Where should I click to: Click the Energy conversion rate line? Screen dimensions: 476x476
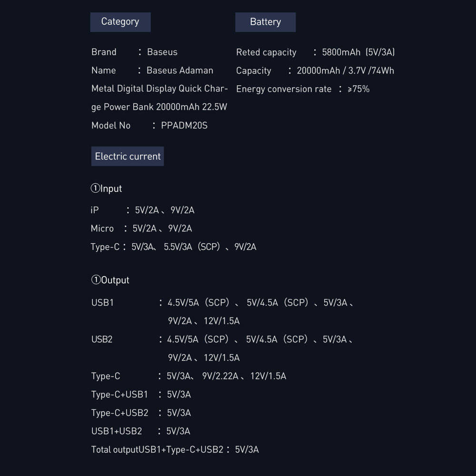click(302, 89)
